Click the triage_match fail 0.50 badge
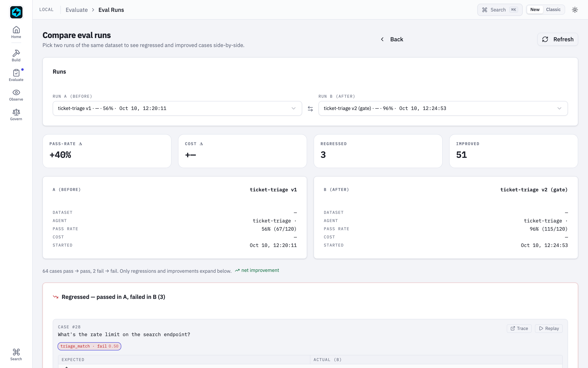 coord(89,346)
